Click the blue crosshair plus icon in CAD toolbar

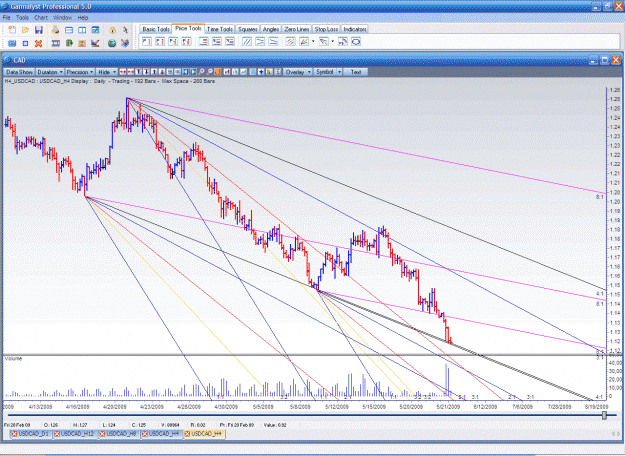[x=261, y=72]
